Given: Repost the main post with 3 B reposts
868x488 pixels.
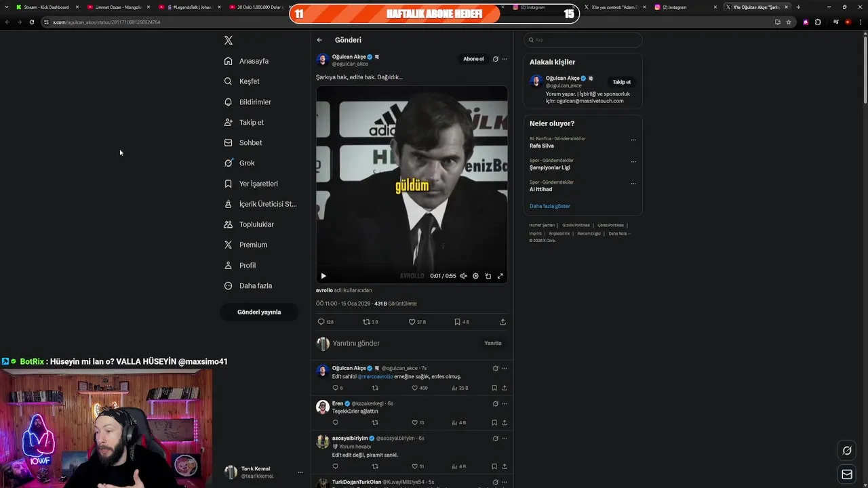Looking at the screenshot, I should [x=370, y=322].
